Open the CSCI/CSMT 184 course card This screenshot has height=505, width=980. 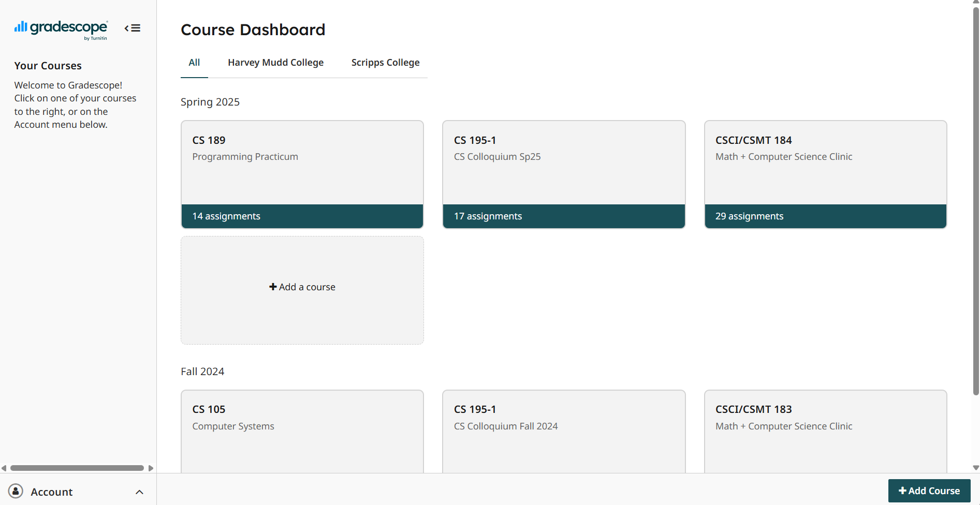pos(825,174)
